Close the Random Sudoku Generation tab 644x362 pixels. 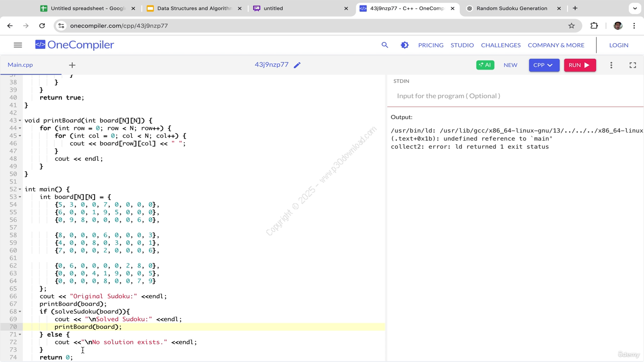pyautogui.click(x=559, y=9)
